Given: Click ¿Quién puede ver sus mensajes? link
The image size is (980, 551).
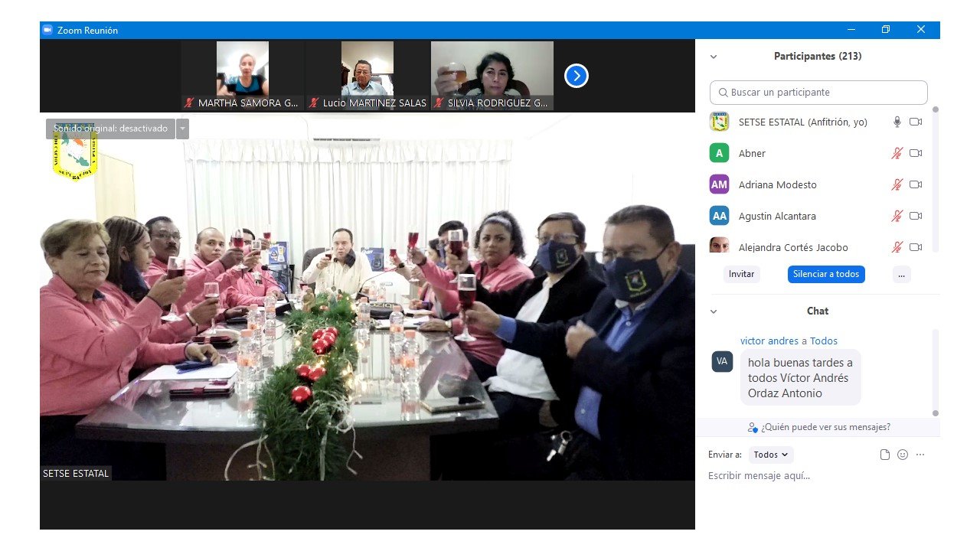Looking at the screenshot, I should tap(819, 427).
